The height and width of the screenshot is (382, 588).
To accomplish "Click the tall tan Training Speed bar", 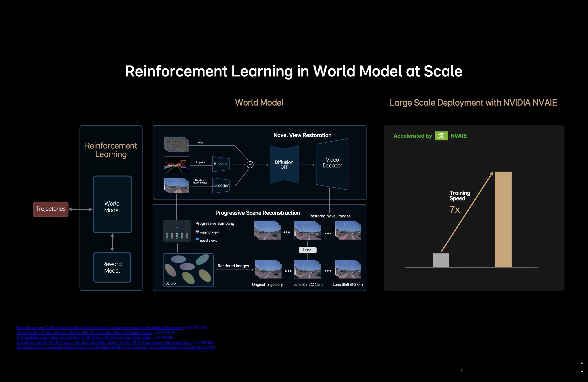I will coord(503,219).
